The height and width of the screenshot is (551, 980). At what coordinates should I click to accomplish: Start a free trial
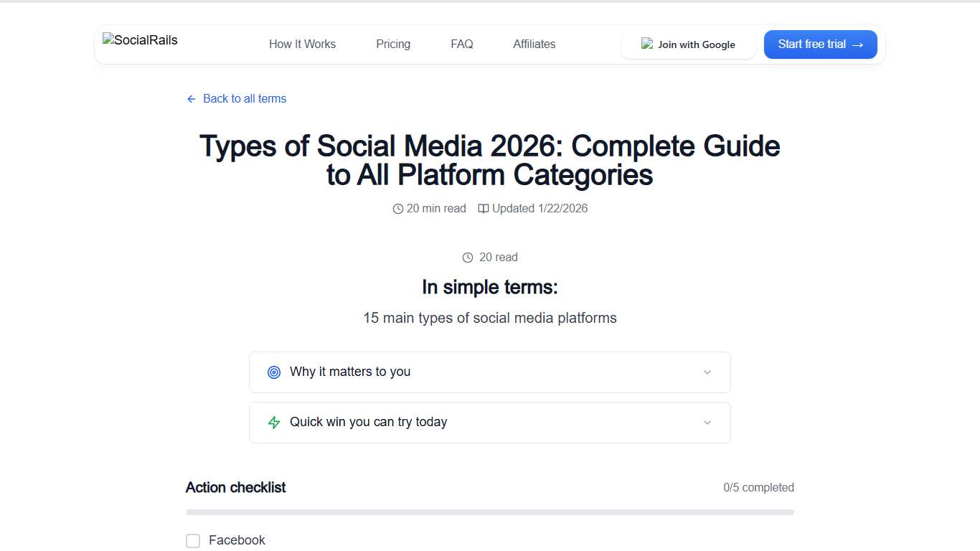pos(820,44)
